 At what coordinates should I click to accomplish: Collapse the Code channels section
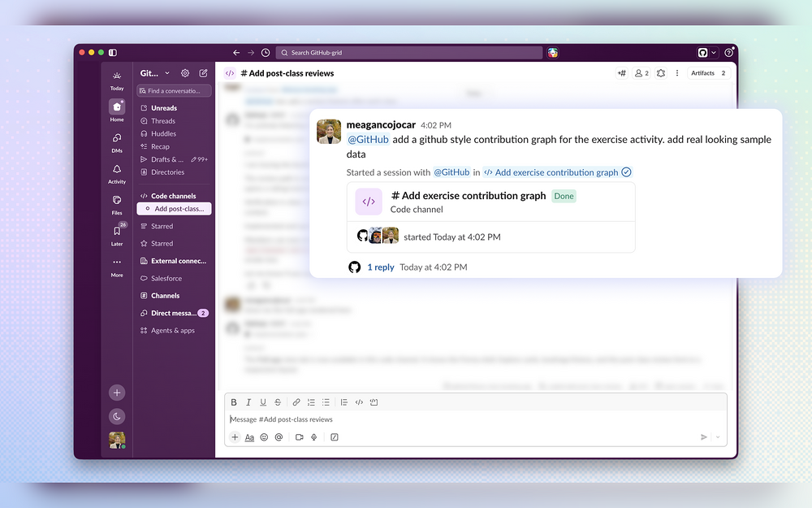[174, 196]
